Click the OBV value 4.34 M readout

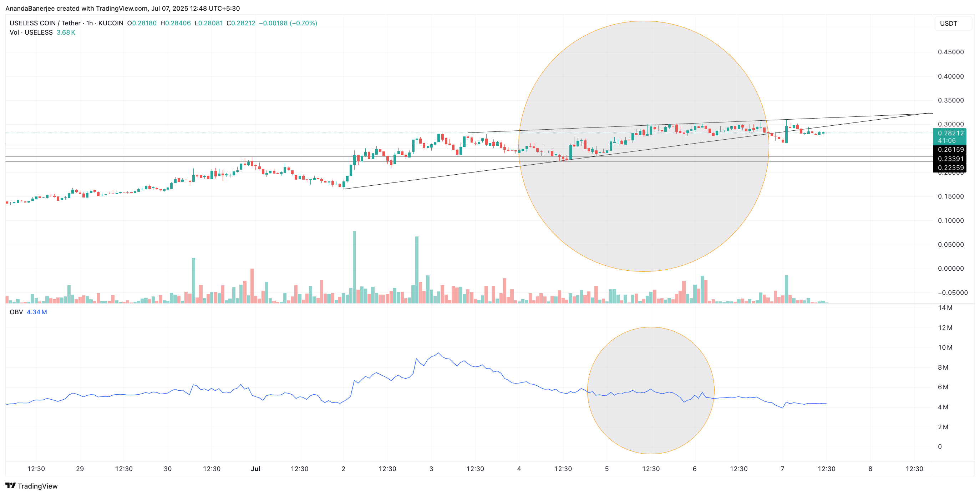coord(37,312)
